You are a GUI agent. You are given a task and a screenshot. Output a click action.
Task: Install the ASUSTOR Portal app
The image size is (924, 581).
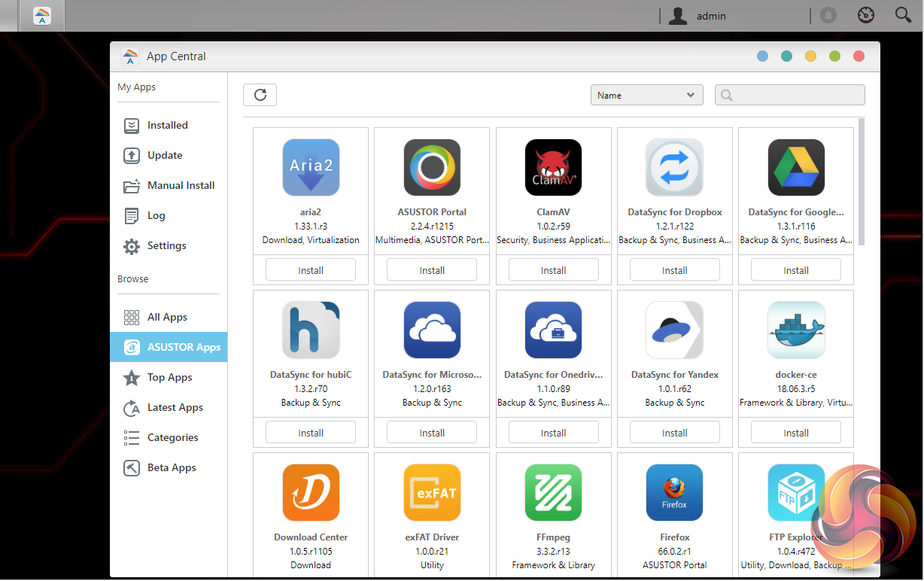[432, 270]
